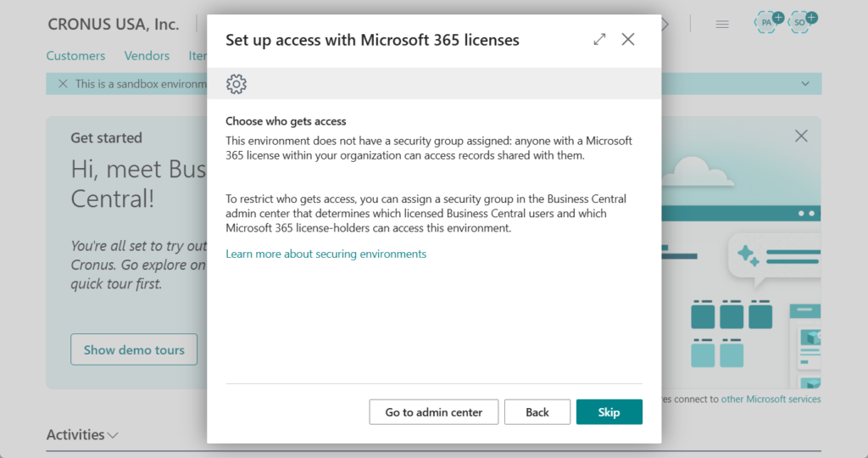Image resolution: width=868 pixels, height=458 pixels.
Task: Click Show demo tours button
Action: (134, 349)
